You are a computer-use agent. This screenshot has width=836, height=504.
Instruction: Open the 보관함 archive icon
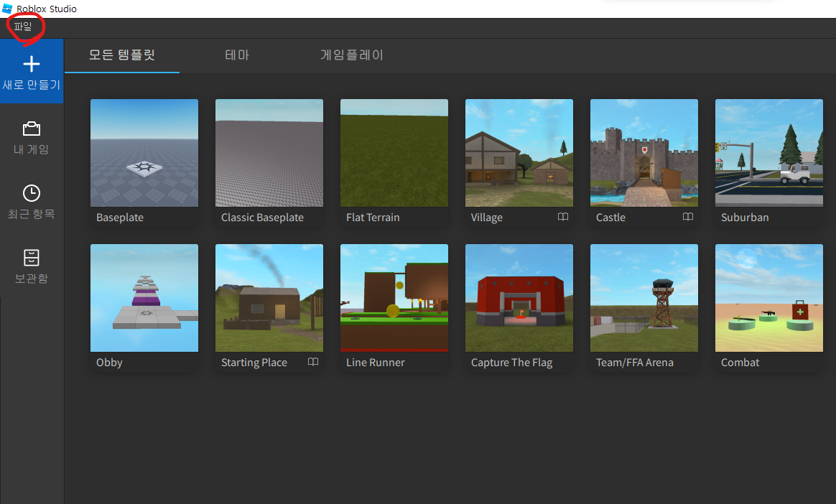pos(32,257)
